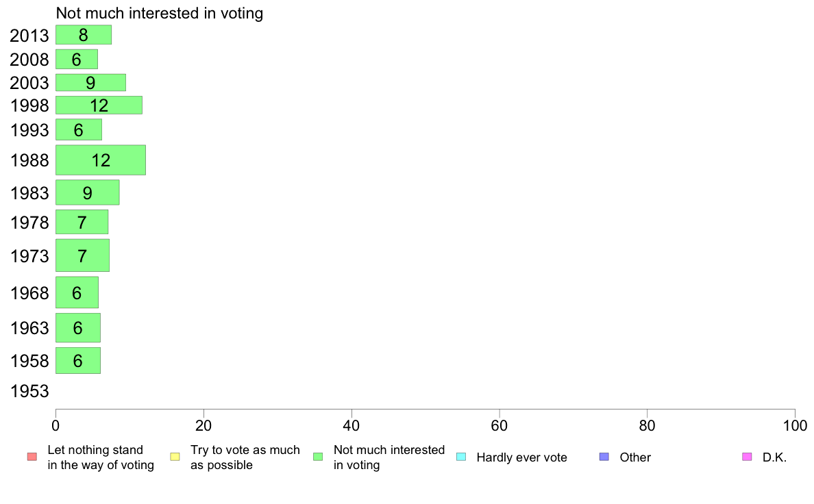Image resolution: width=814 pixels, height=504 pixels.
Task: Click the 'Other' legend text
Action: pyautogui.click(x=635, y=457)
